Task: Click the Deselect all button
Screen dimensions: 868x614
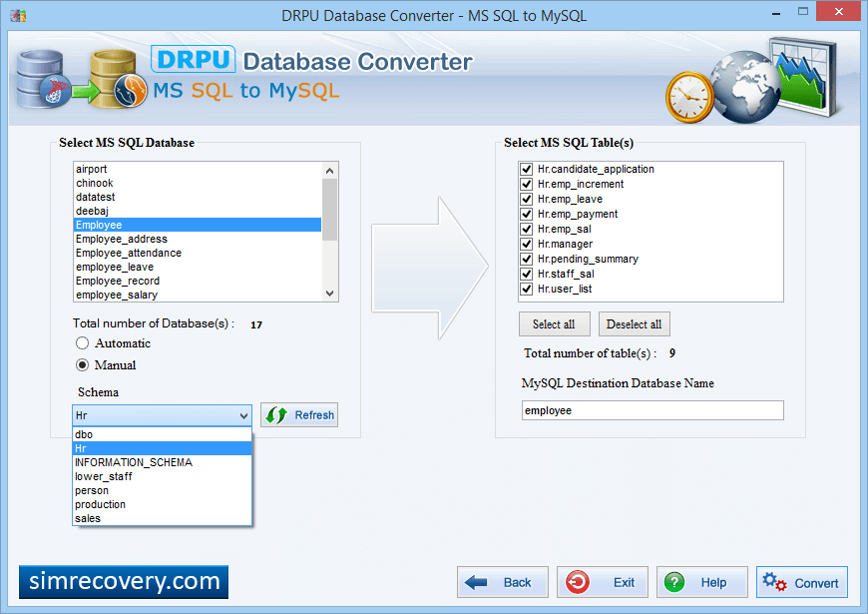Action: click(x=634, y=324)
